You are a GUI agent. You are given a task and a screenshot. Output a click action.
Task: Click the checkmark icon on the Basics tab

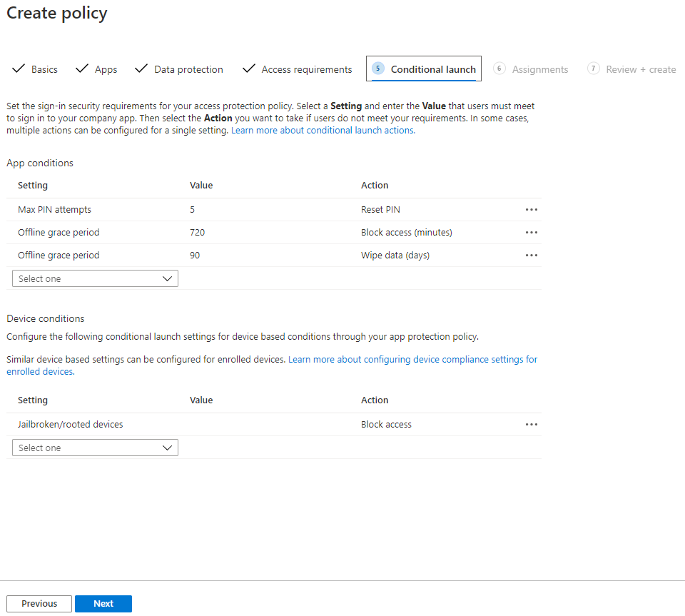[19, 69]
